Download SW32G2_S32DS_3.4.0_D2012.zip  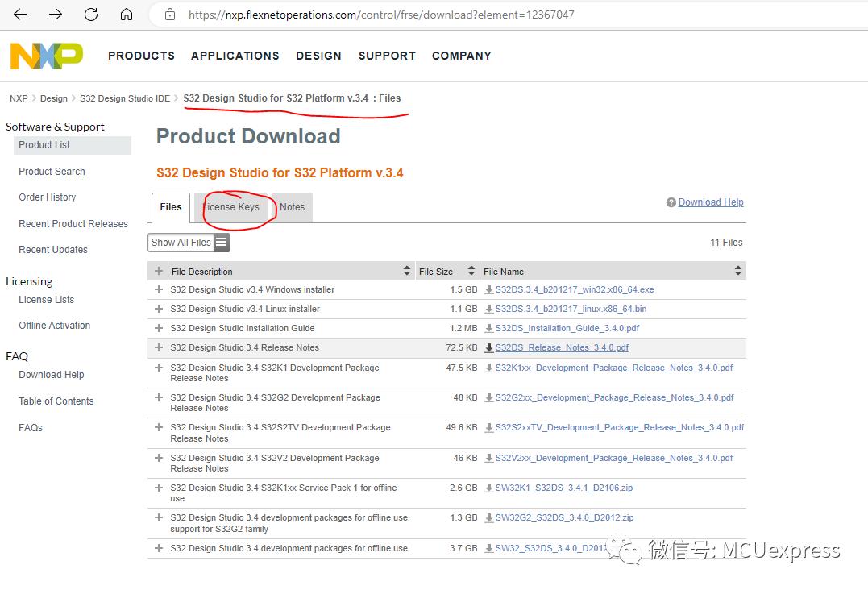(x=565, y=518)
